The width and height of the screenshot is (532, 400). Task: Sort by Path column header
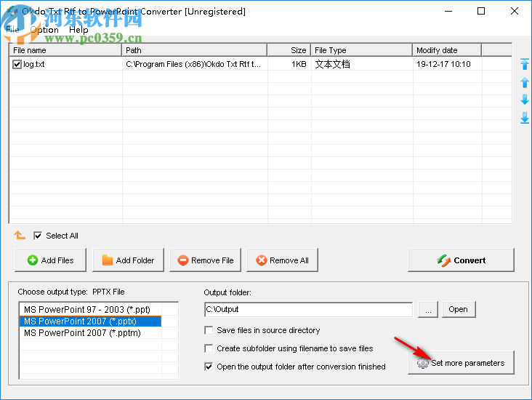click(194, 50)
